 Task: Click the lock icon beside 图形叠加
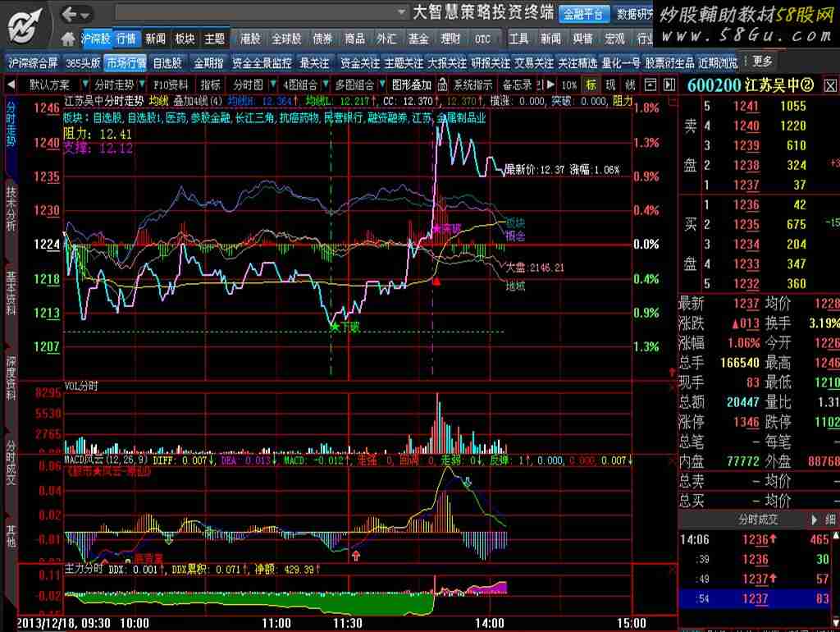pos(442,85)
